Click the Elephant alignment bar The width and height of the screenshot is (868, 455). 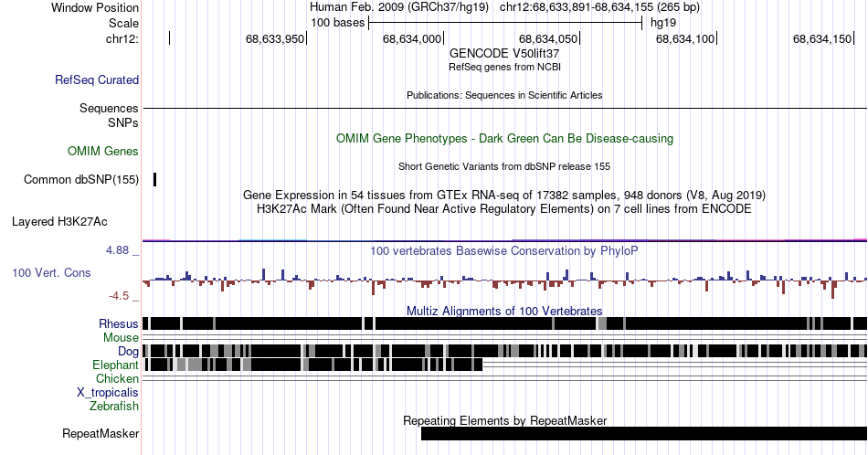pyautogui.click(x=313, y=365)
